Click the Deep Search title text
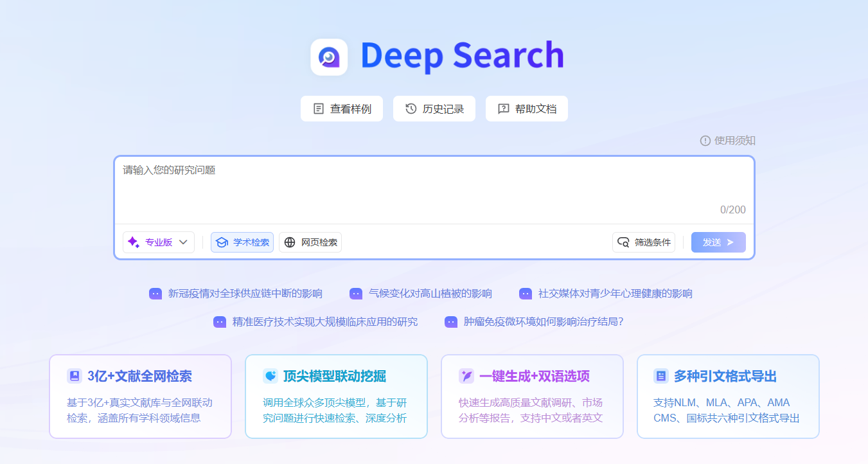This screenshot has width=868, height=464. click(x=462, y=56)
